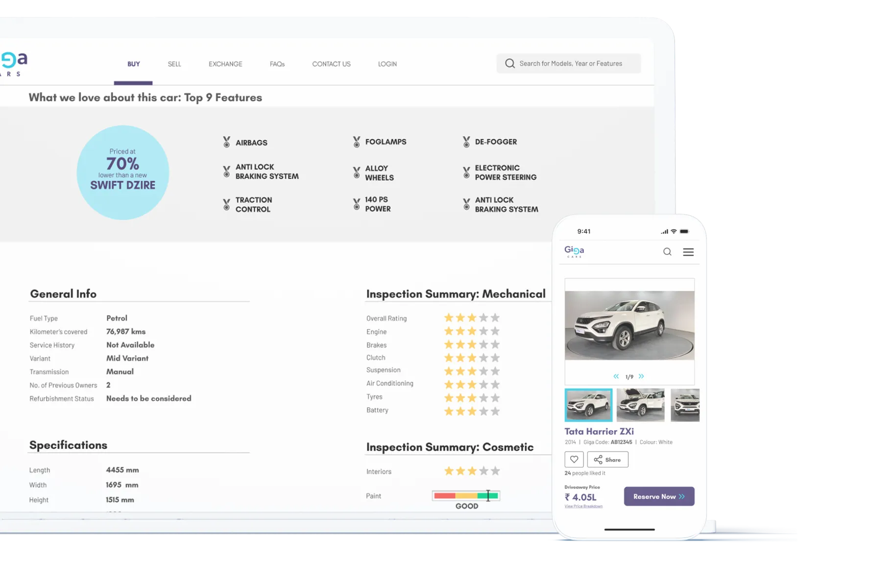This screenshot has height=588, width=869.
Task: Click the 70% lower price badge
Action: coord(123,172)
